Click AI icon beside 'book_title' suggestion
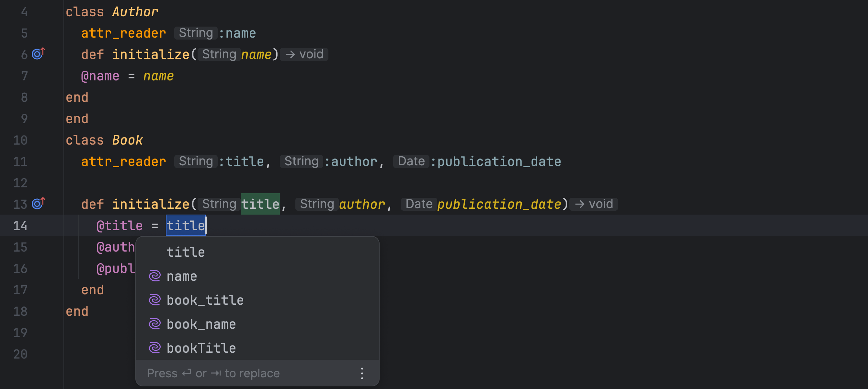The height and width of the screenshot is (389, 868). [x=155, y=300]
